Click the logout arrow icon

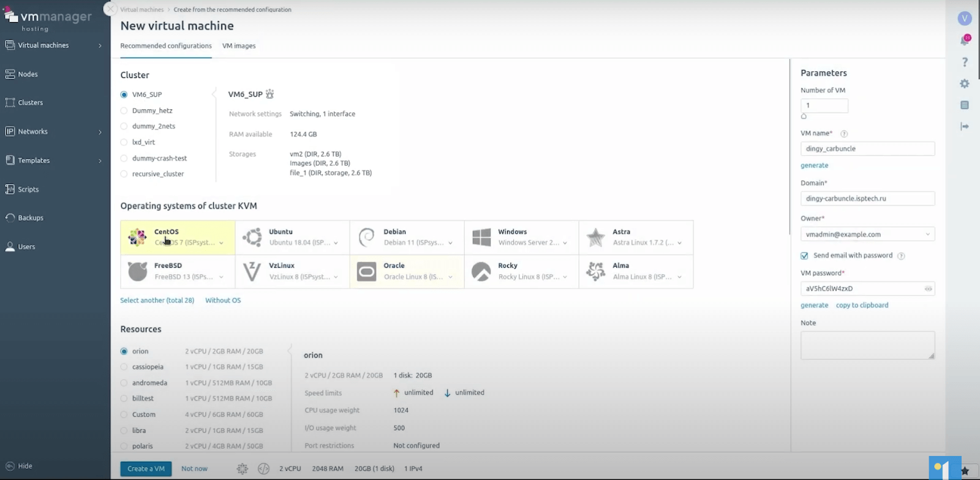coord(965,126)
